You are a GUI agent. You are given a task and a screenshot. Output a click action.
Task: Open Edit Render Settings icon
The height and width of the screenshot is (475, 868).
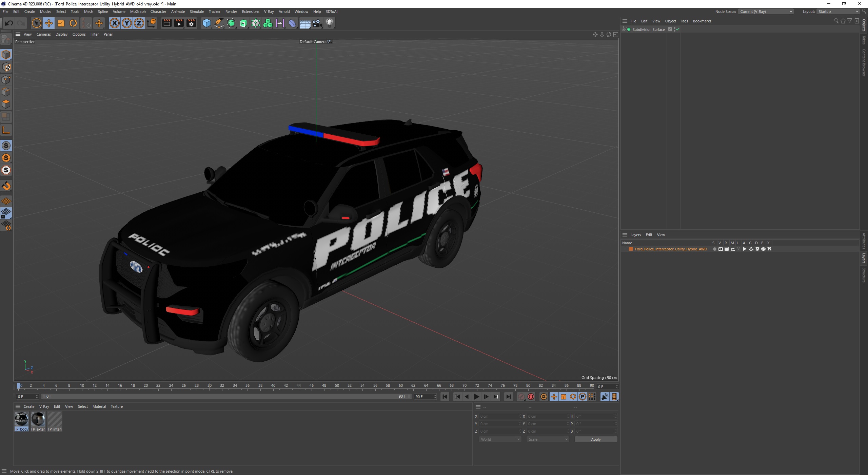(x=191, y=23)
